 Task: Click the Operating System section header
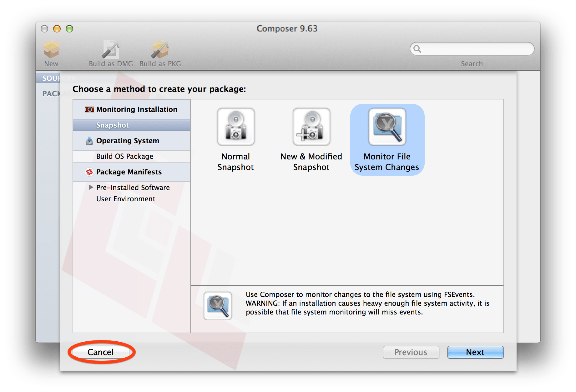132,141
